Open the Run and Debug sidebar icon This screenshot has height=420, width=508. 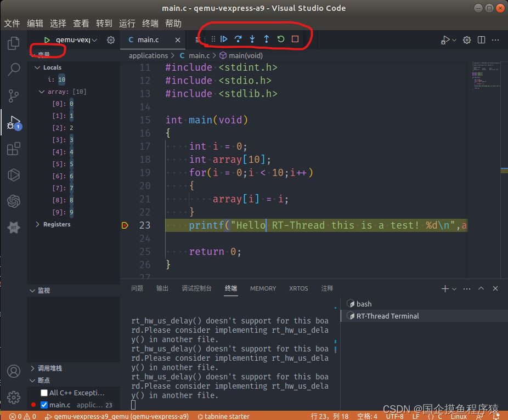tap(13, 122)
